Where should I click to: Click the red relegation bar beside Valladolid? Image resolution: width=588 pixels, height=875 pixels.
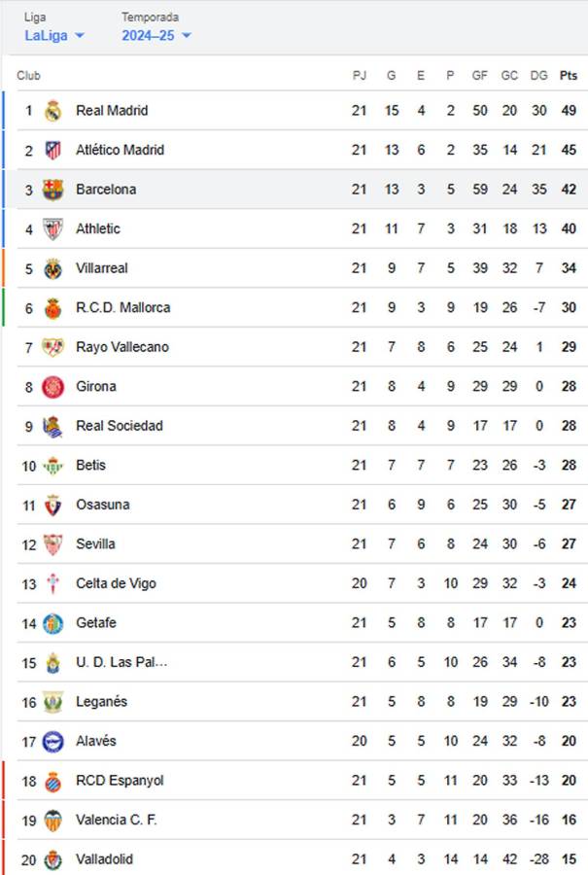3,858
